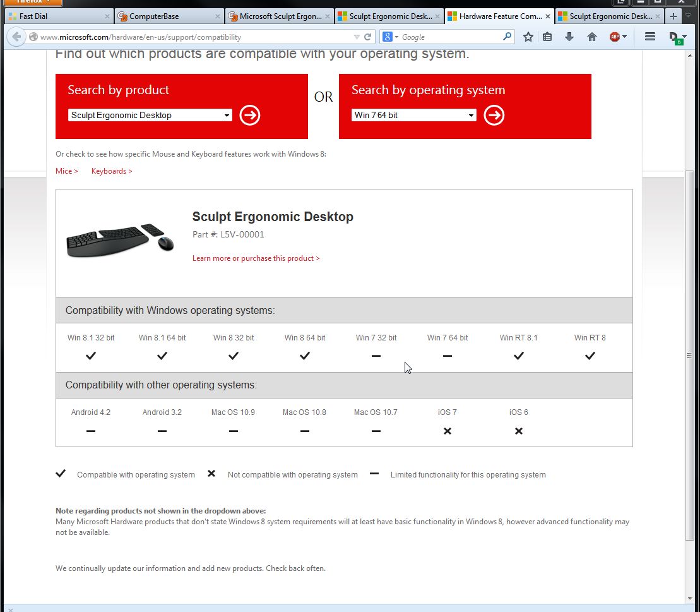Open the Sculpt Ergonomic Desktop product dropdown
This screenshot has width=700, height=612.
click(150, 115)
